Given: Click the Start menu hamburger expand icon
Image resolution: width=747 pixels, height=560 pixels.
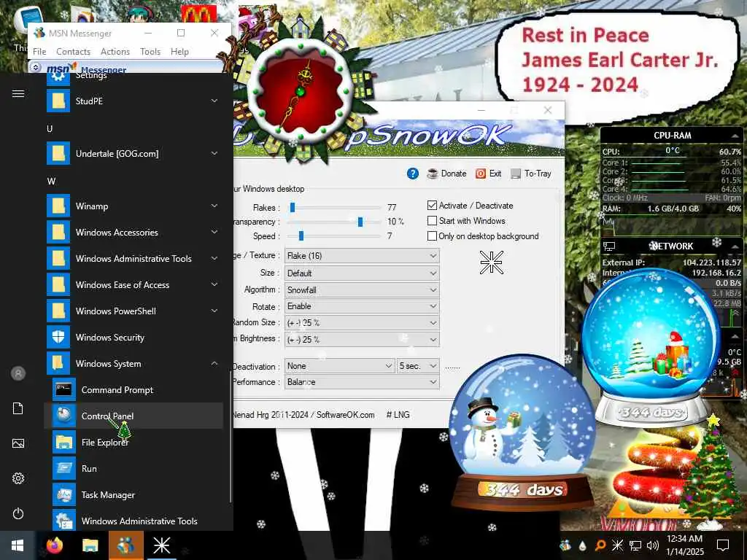Looking at the screenshot, I should (x=18, y=94).
